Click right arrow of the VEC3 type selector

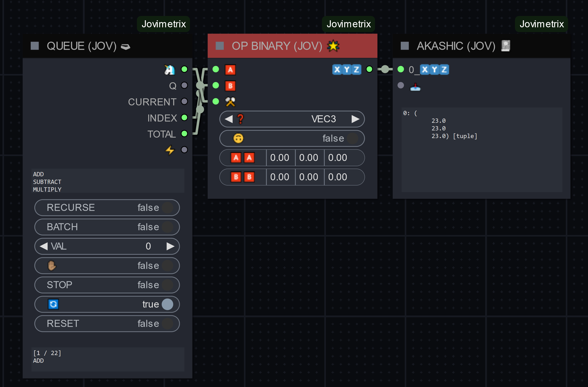tap(355, 119)
